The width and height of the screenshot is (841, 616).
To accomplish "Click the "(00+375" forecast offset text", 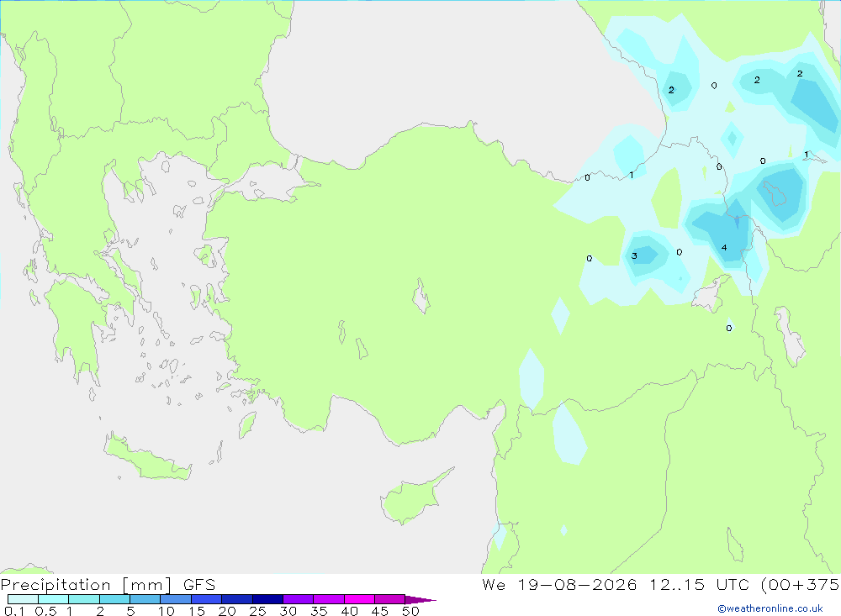I will [801, 585].
